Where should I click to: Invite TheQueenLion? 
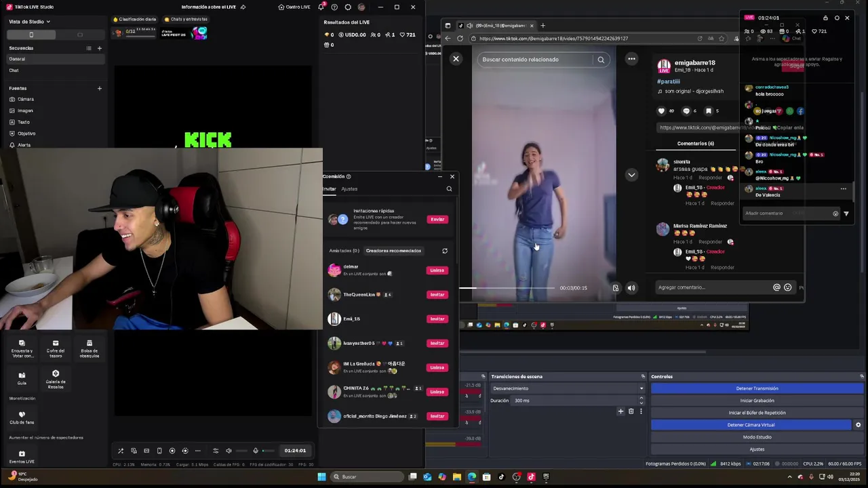point(437,295)
